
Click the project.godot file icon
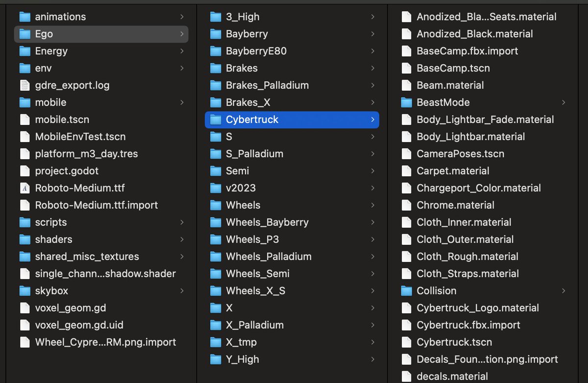25,171
